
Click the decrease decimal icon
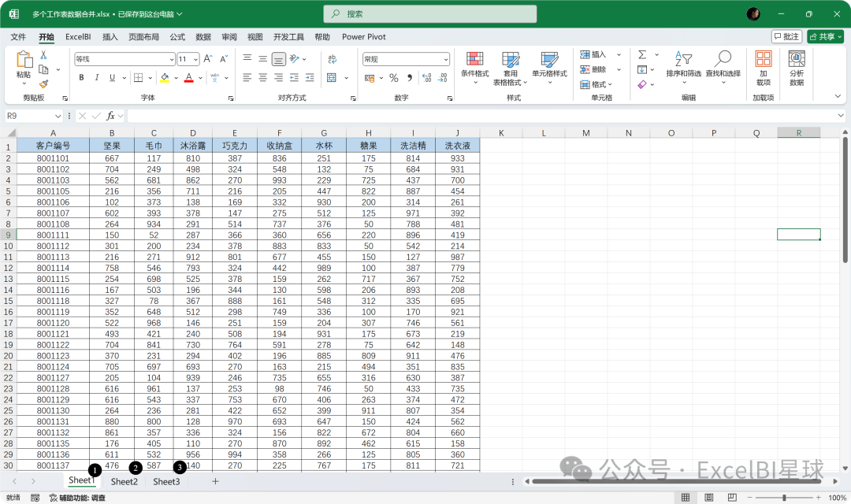pyautogui.click(x=443, y=78)
